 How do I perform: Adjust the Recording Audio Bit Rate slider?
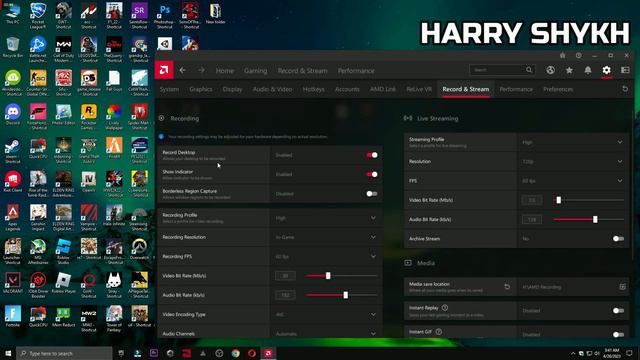(346, 295)
